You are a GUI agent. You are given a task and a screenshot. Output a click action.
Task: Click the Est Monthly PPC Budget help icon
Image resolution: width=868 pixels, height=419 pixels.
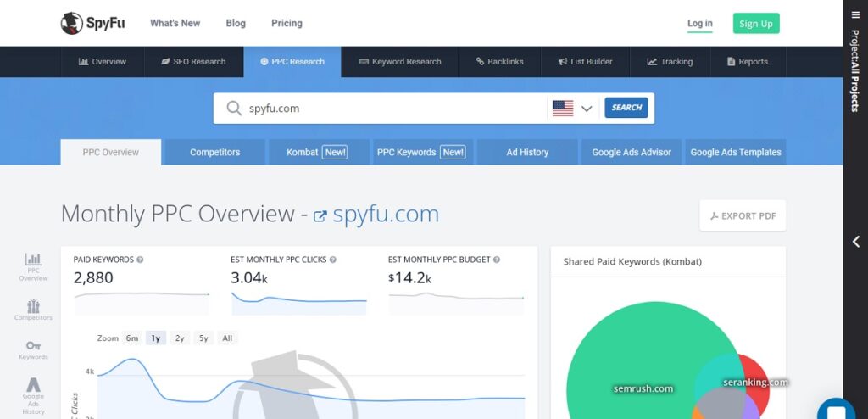coord(497,260)
